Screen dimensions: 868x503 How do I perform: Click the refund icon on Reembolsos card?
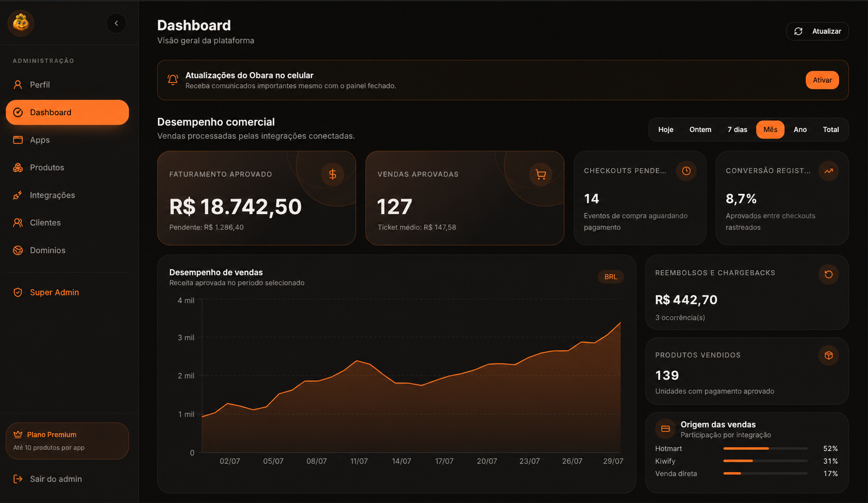point(828,274)
